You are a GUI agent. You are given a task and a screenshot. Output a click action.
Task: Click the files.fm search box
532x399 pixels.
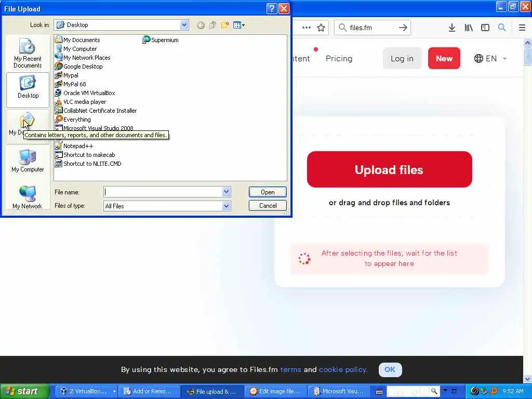point(372,28)
